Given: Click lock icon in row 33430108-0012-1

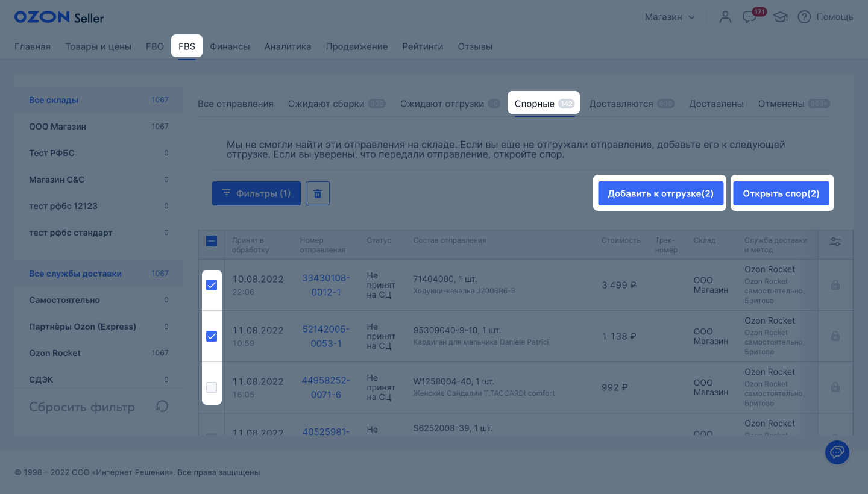Looking at the screenshot, I should tap(835, 285).
